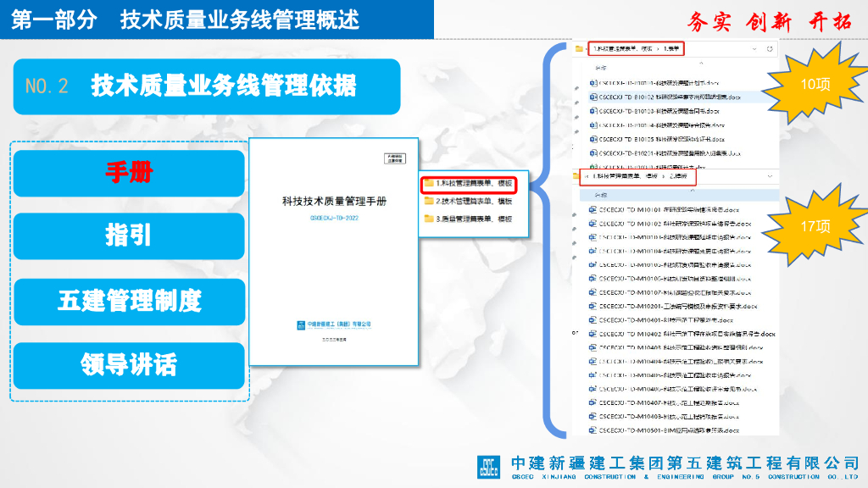Select file CSCECXJ-TD-M10102 docx
The image size is (868, 488).
(x=670, y=224)
